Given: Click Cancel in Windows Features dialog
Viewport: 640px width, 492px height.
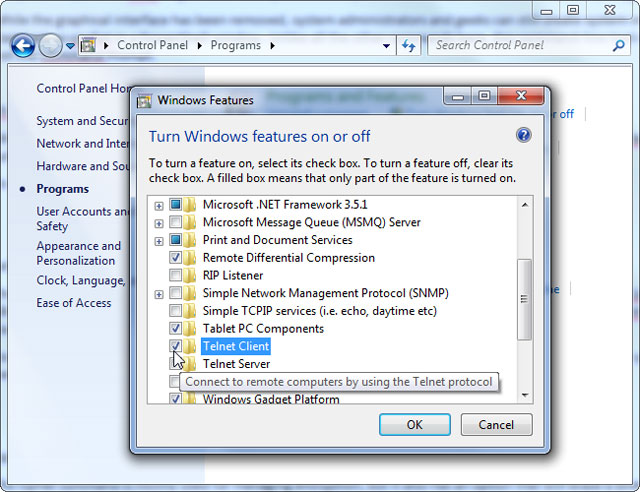Looking at the screenshot, I should (496, 425).
